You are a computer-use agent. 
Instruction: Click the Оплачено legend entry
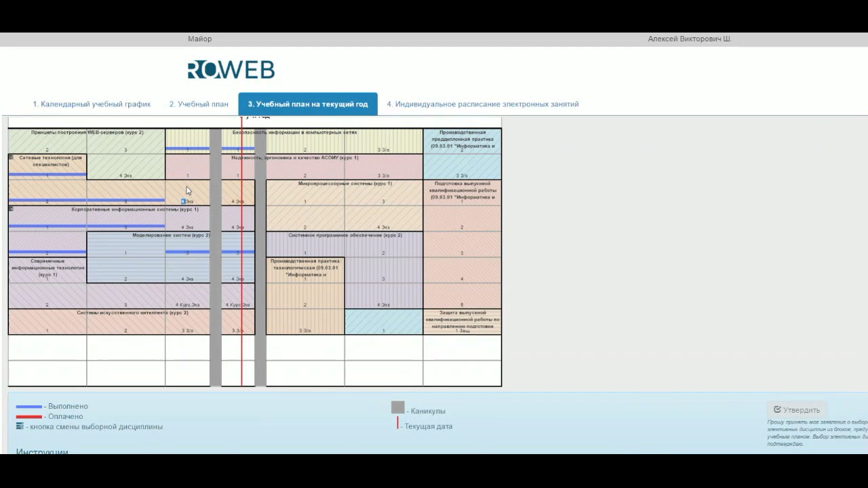click(50, 416)
